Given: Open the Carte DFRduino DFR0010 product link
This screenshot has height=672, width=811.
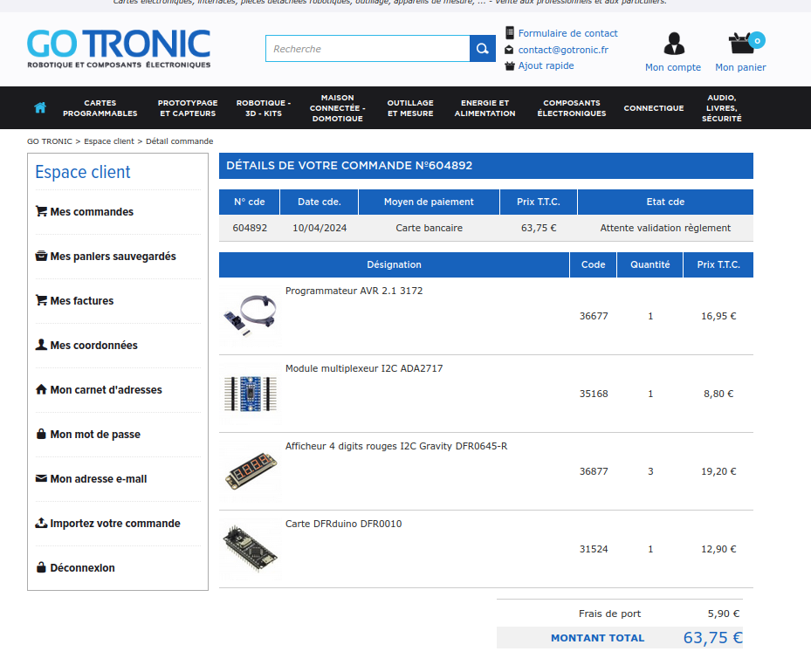Looking at the screenshot, I should [343, 525].
